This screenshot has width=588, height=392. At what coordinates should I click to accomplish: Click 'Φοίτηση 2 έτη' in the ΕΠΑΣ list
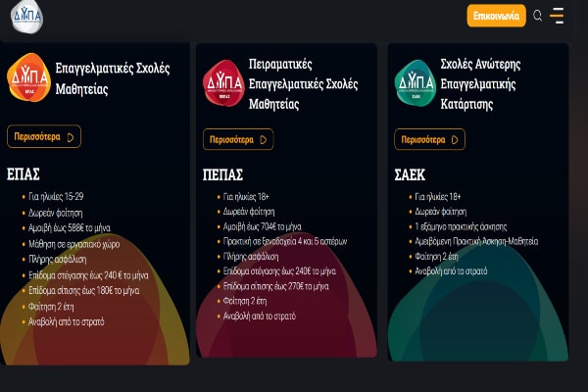(x=51, y=307)
